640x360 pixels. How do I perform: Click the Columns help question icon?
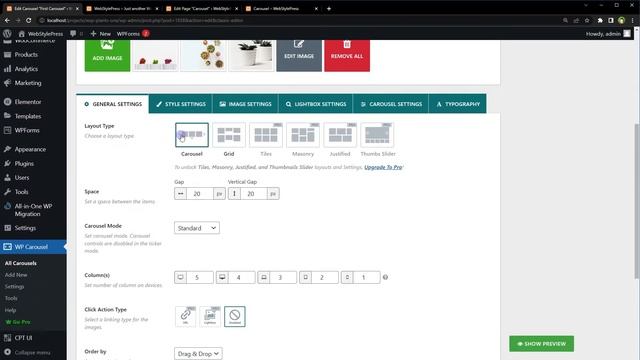click(385, 277)
